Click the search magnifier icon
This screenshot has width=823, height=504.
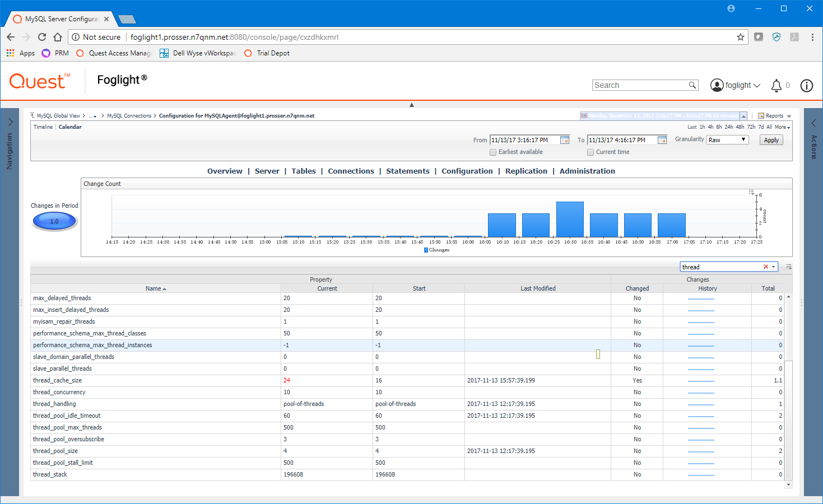[692, 85]
